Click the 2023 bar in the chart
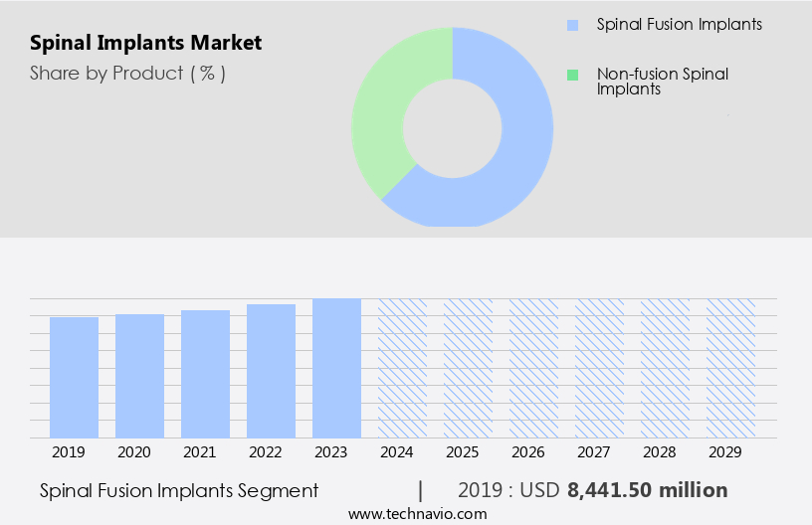This screenshot has height=525, width=812. click(336, 368)
